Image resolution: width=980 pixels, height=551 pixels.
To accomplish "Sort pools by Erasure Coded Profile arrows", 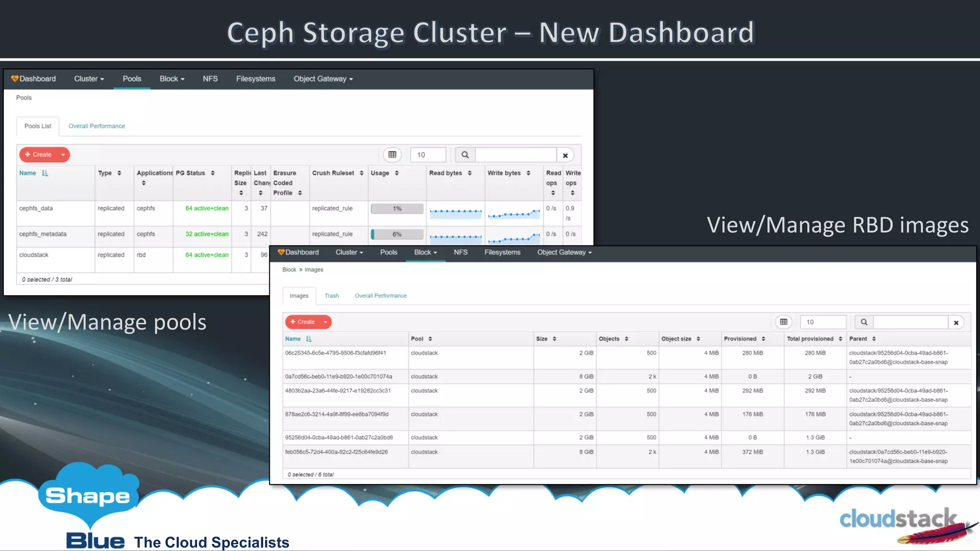I will tap(300, 193).
